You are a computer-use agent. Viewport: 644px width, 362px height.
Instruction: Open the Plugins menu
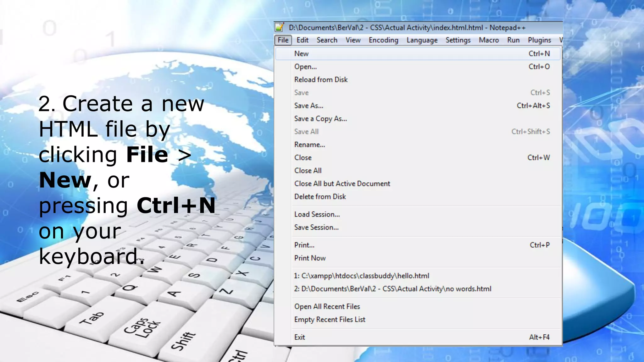tap(539, 40)
